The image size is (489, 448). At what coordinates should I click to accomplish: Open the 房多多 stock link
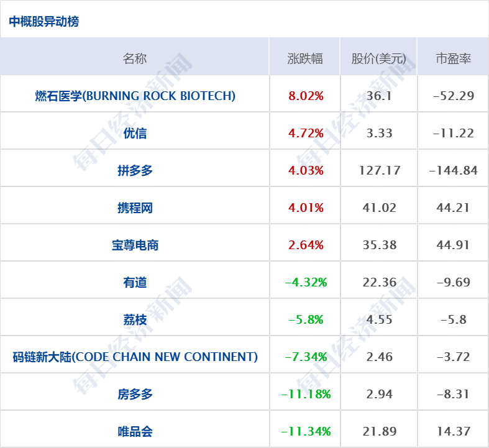tap(135, 395)
